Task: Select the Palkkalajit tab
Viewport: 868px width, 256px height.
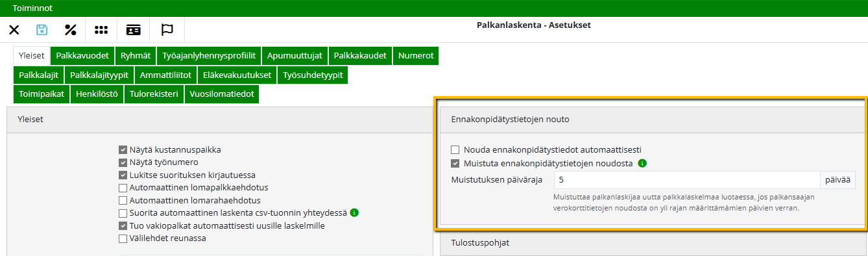Action: [x=38, y=75]
